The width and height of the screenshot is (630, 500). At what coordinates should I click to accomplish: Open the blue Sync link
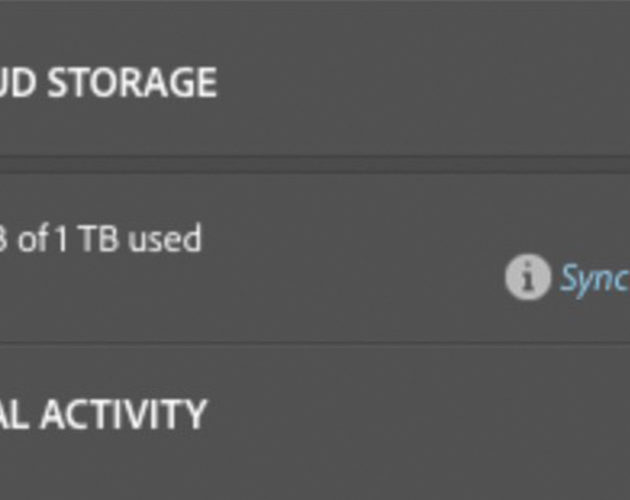[595, 279]
